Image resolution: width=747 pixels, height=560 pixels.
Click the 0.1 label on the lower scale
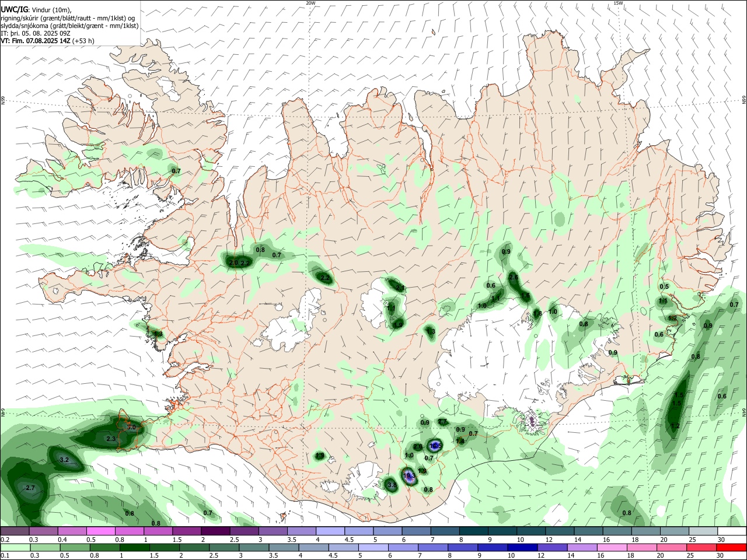[x=5, y=556]
